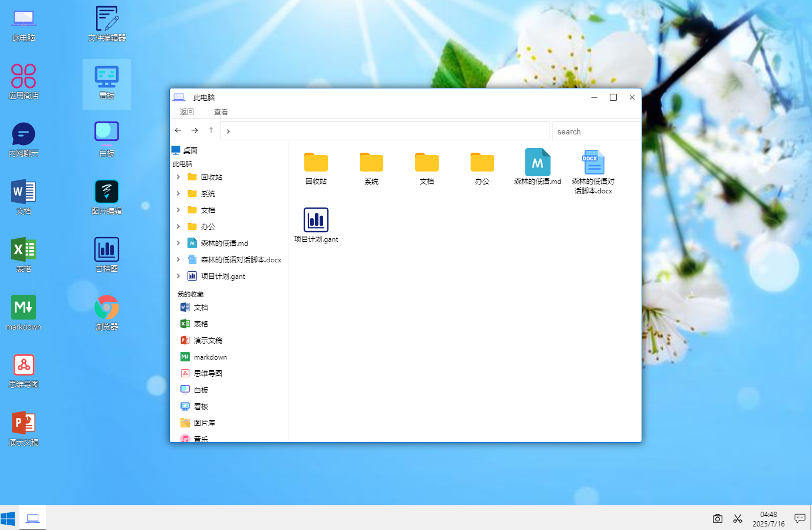Click the 返回 menu item
812x530 pixels.
click(x=187, y=112)
